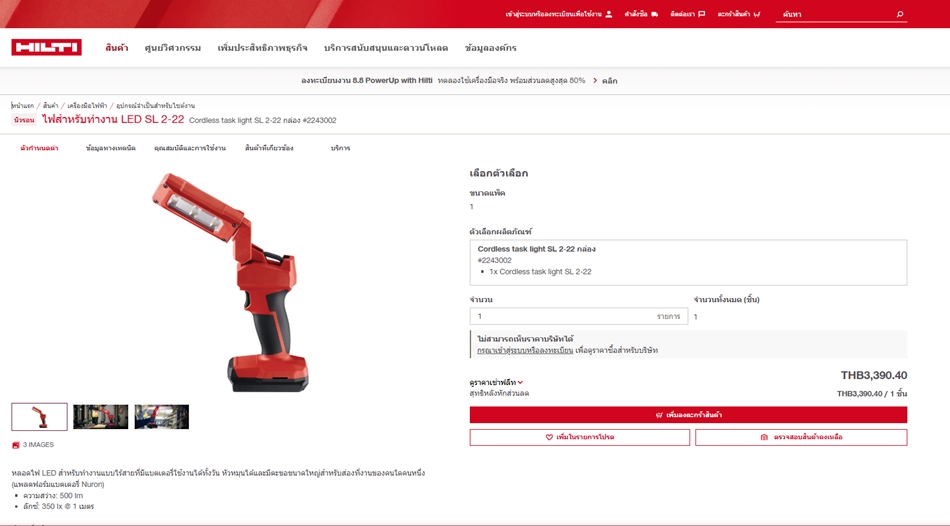
Task: Click the '350 lx @ 1' spec line
Action: 58,507
